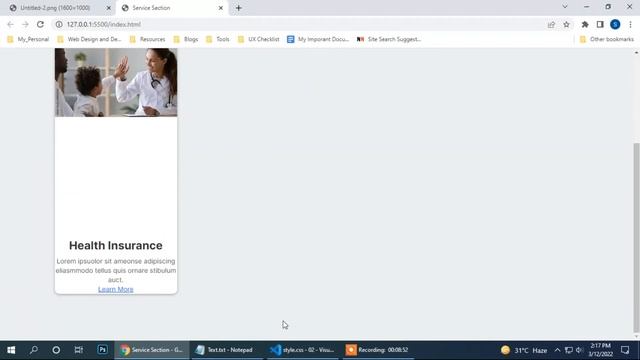
Task: Open the Chrome profile avatar
Action: (615, 24)
